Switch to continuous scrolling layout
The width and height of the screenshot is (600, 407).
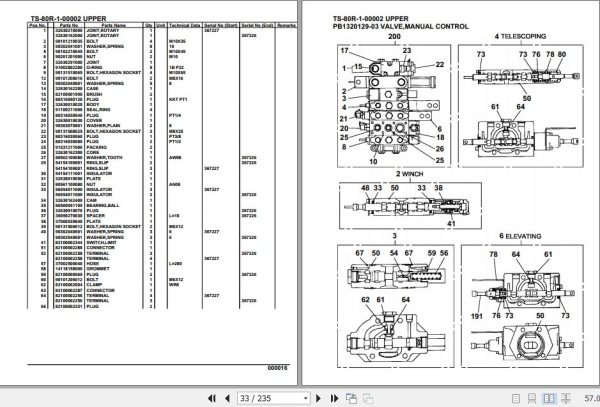[x=532, y=398]
